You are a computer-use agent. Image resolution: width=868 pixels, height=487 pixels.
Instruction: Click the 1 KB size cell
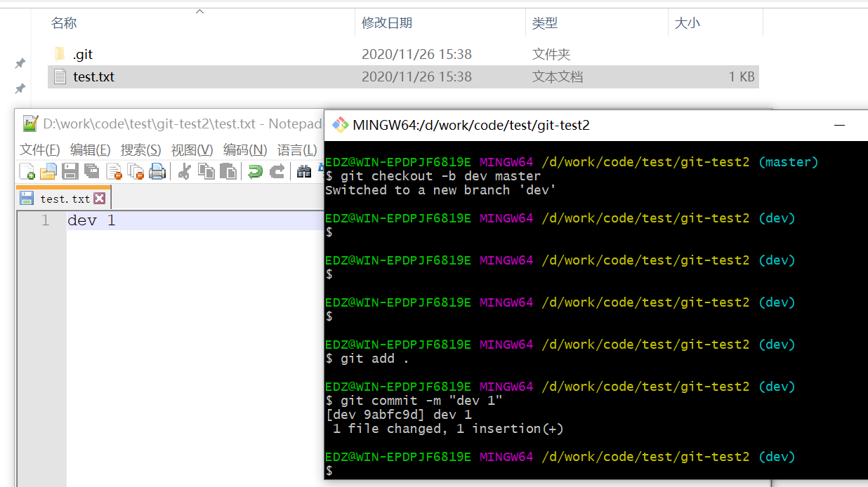click(742, 76)
